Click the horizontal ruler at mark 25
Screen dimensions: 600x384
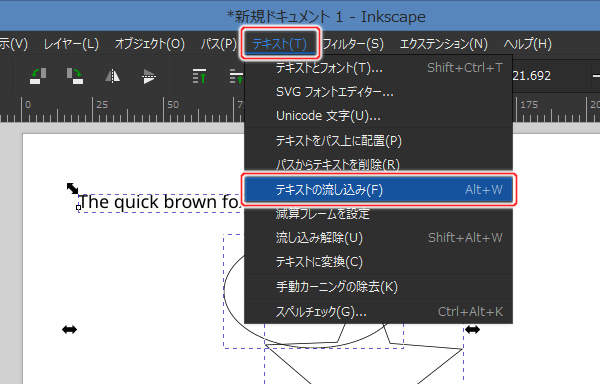pyautogui.click(x=101, y=104)
